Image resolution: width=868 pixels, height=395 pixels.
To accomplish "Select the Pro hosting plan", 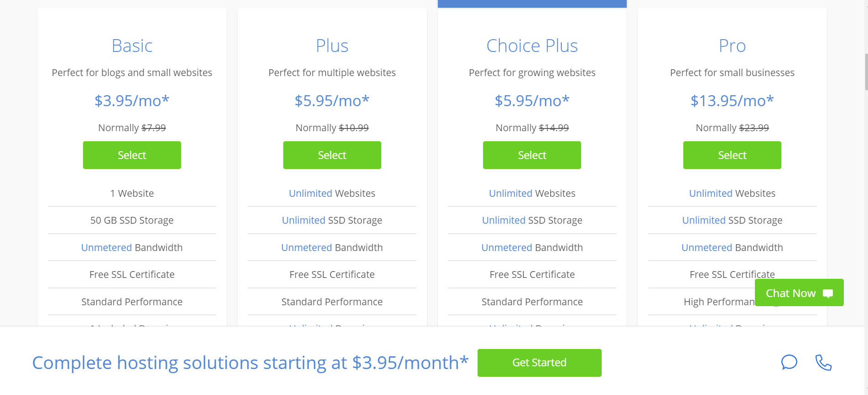I will coord(732,155).
